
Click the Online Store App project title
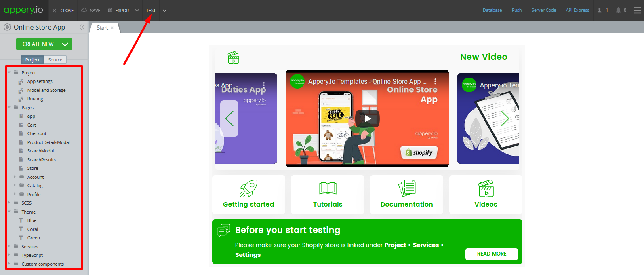[39, 27]
